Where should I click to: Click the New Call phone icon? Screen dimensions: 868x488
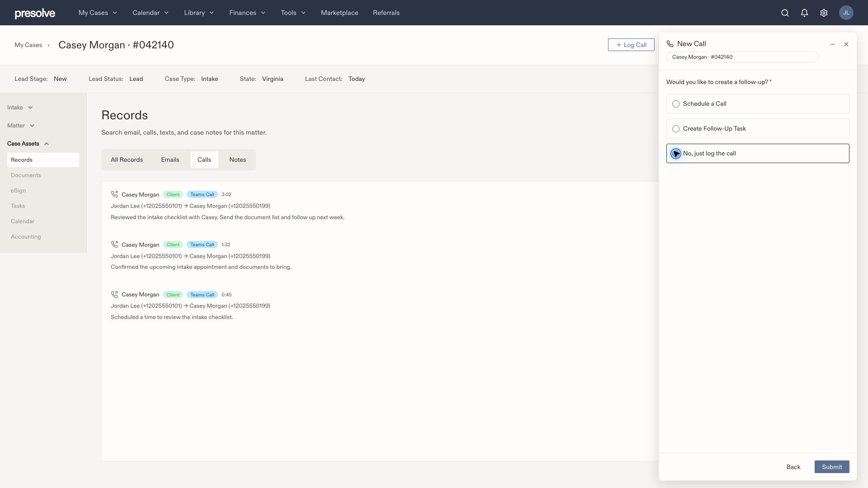pos(670,44)
